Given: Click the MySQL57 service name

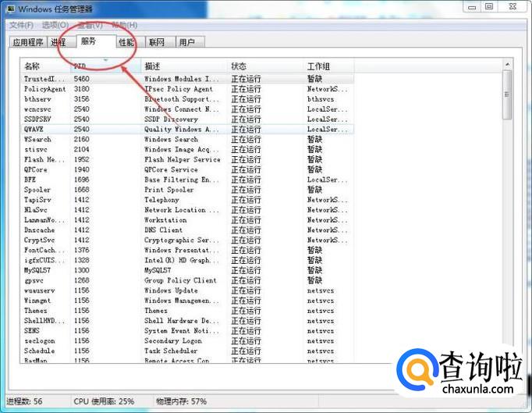Looking at the screenshot, I should tap(37, 270).
